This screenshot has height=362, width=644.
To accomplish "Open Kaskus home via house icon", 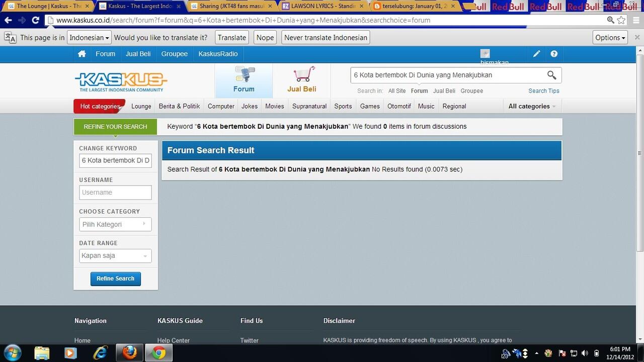I will (82, 54).
